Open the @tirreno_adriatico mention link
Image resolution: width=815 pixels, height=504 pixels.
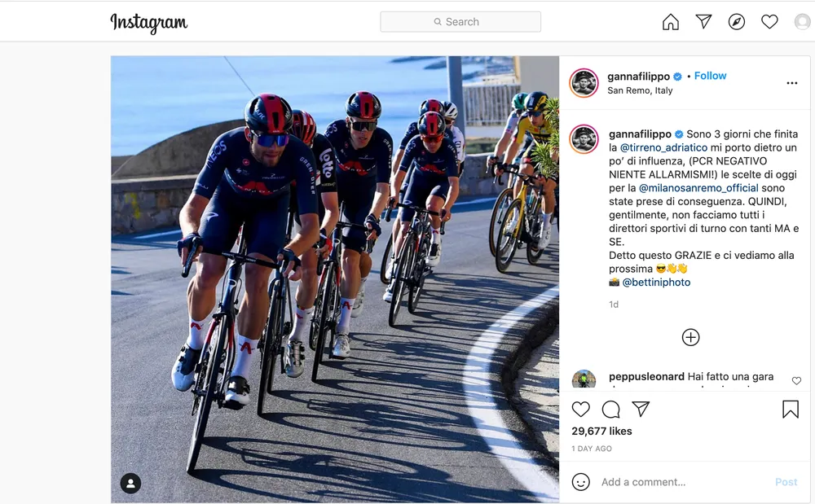pos(663,147)
